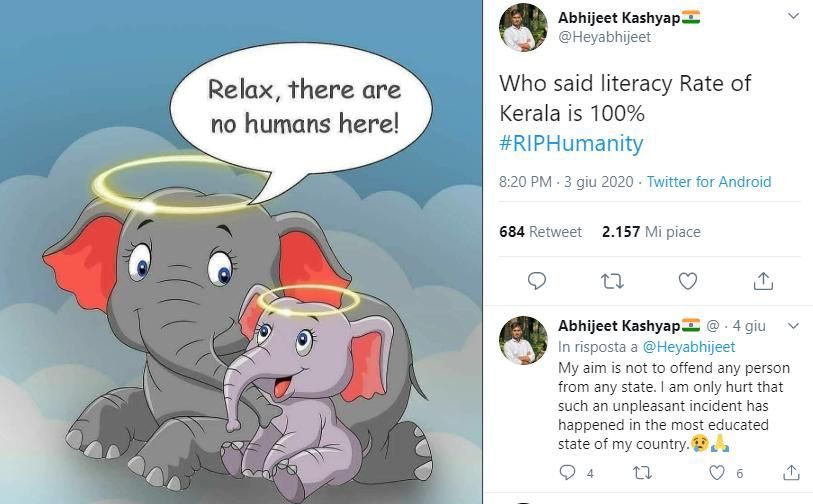Share the main tweet
This screenshot has height=504, width=813.
763,281
